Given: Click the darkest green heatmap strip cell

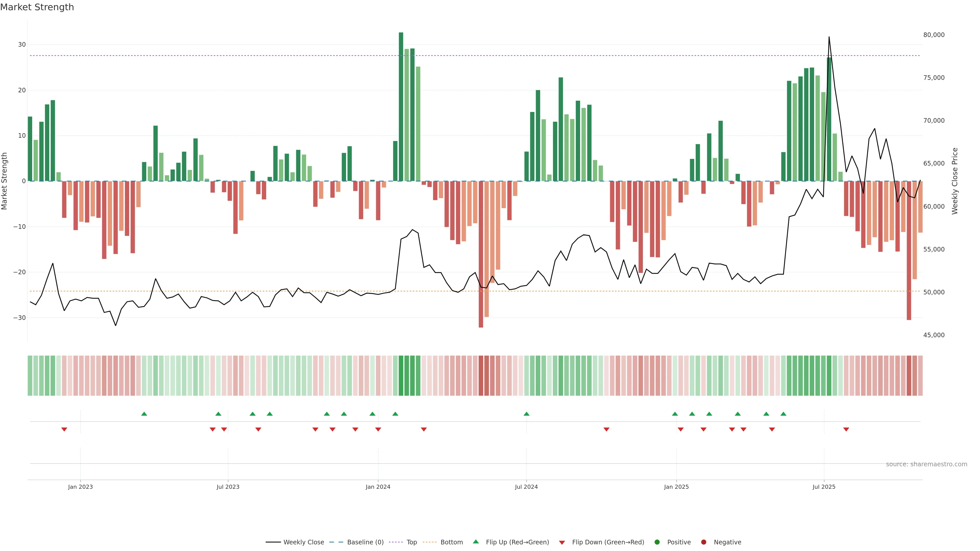Looking at the screenshot, I should (x=401, y=376).
